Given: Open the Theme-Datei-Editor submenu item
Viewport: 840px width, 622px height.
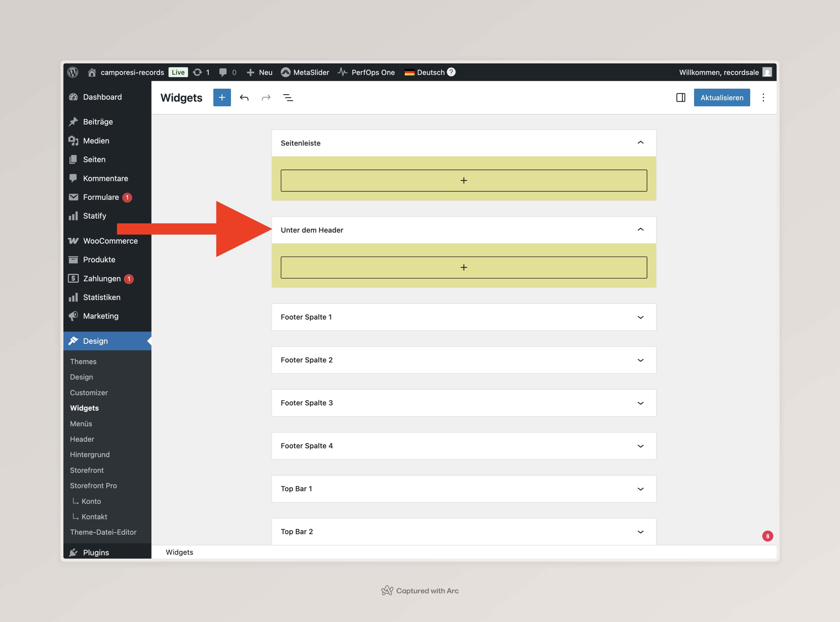Looking at the screenshot, I should pyautogui.click(x=103, y=532).
